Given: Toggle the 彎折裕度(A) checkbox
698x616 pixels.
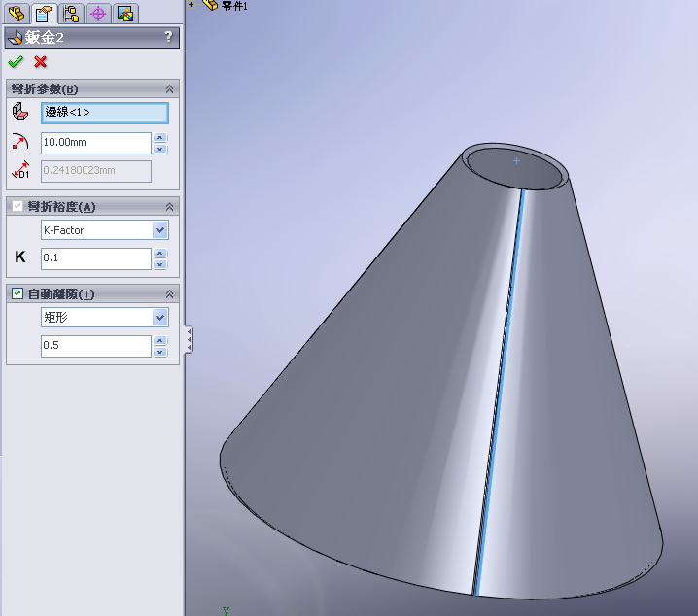Looking at the screenshot, I should pyautogui.click(x=17, y=206).
